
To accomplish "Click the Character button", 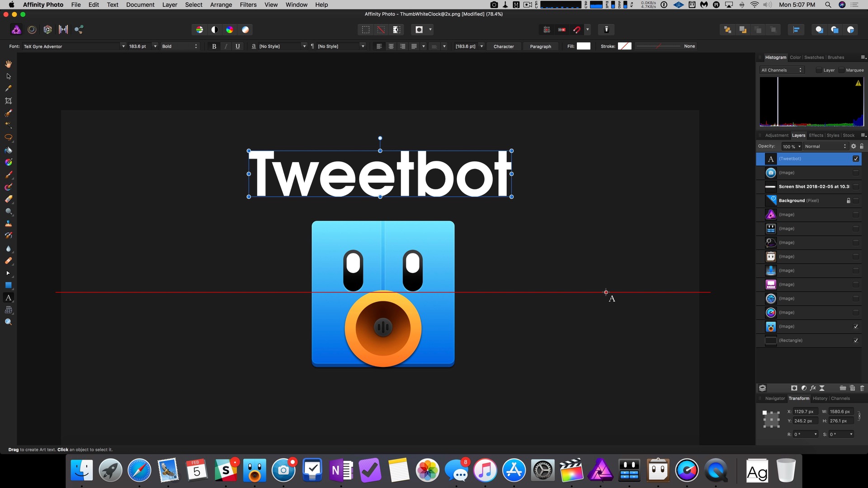I will [x=503, y=46].
